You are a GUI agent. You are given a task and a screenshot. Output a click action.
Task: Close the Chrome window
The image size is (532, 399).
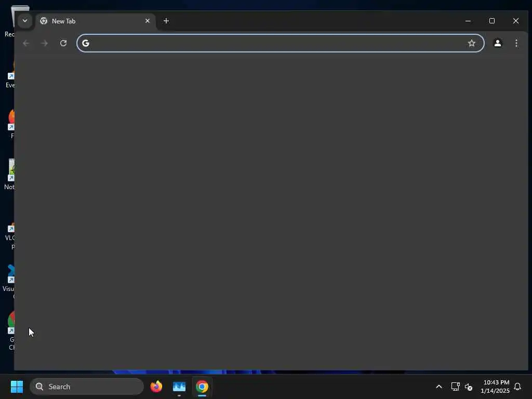(x=516, y=21)
